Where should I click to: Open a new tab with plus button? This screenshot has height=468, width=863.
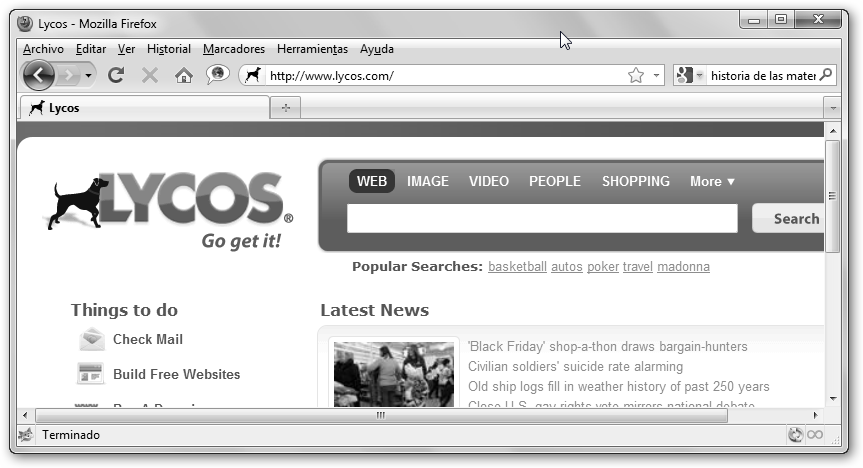click(285, 108)
